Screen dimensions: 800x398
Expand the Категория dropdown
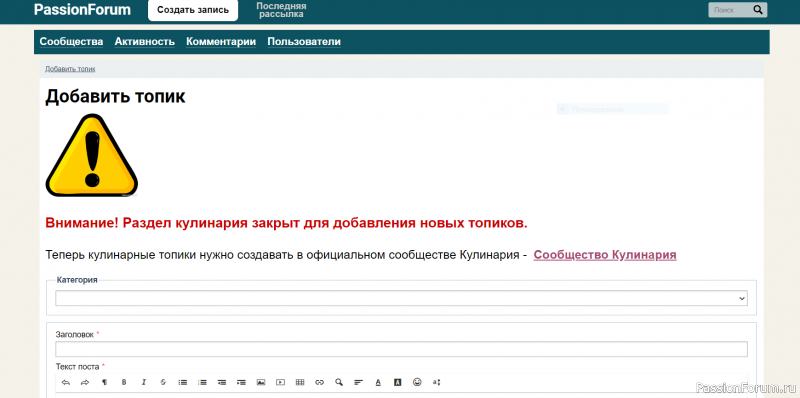pyautogui.click(x=402, y=298)
